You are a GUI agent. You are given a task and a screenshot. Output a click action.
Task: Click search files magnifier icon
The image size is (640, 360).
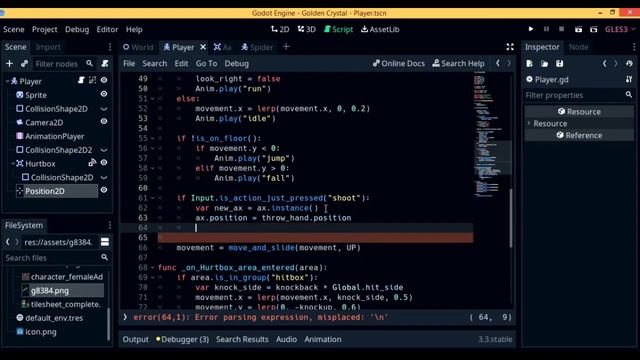click(x=104, y=258)
